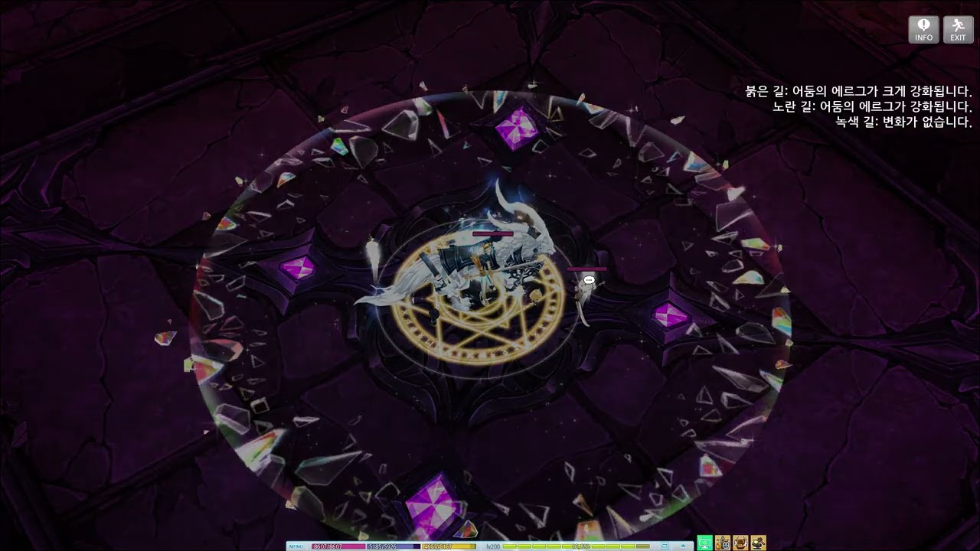Click the text line starting with 붉은 길
Viewport: 980px width, 551px height.
[859, 91]
